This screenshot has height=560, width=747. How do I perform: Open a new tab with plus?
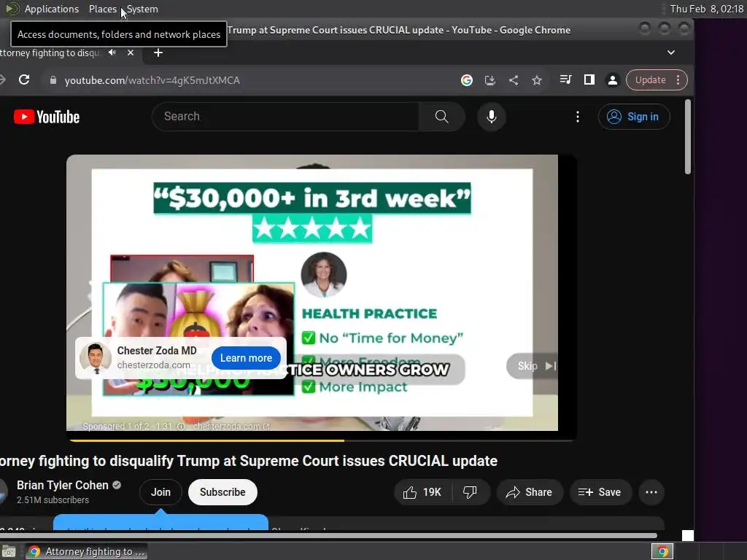click(158, 52)
